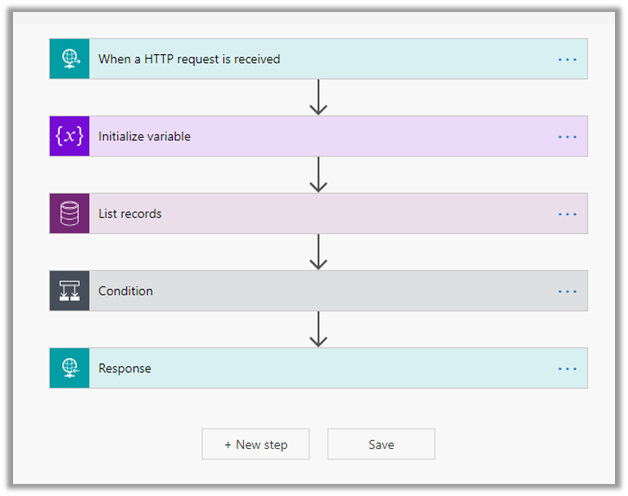
Task: Click arrow between Condition and Response
Action: coord(319,329)
